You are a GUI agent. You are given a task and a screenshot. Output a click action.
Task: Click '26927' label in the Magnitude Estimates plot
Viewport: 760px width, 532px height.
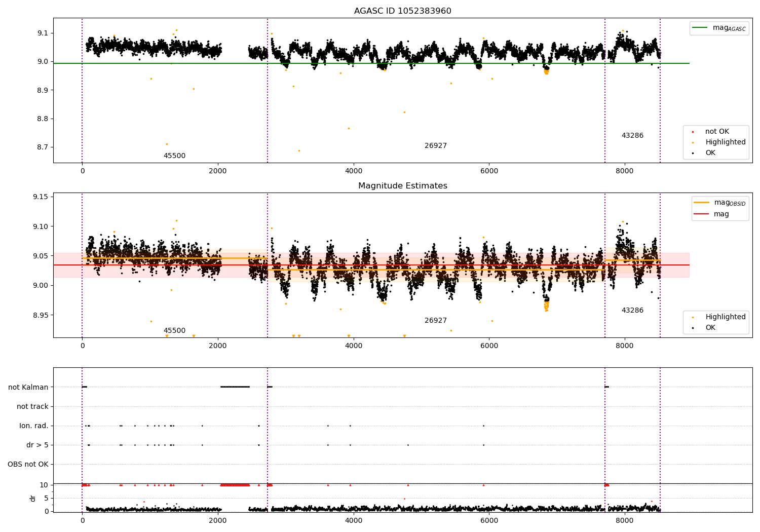pos(436,320)
